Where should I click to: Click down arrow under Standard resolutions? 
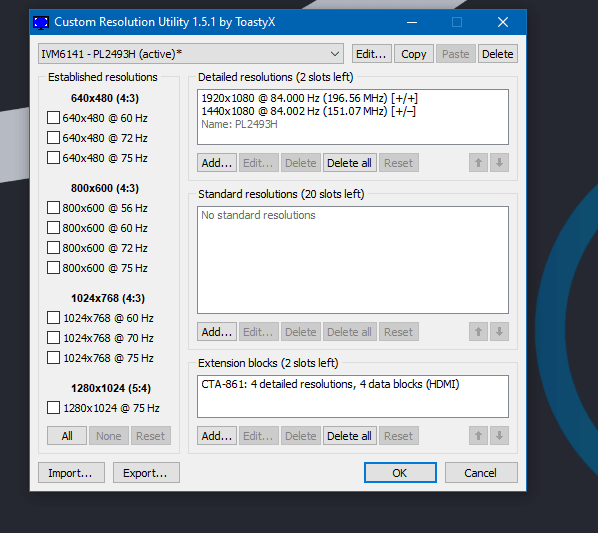pos(499,332)
